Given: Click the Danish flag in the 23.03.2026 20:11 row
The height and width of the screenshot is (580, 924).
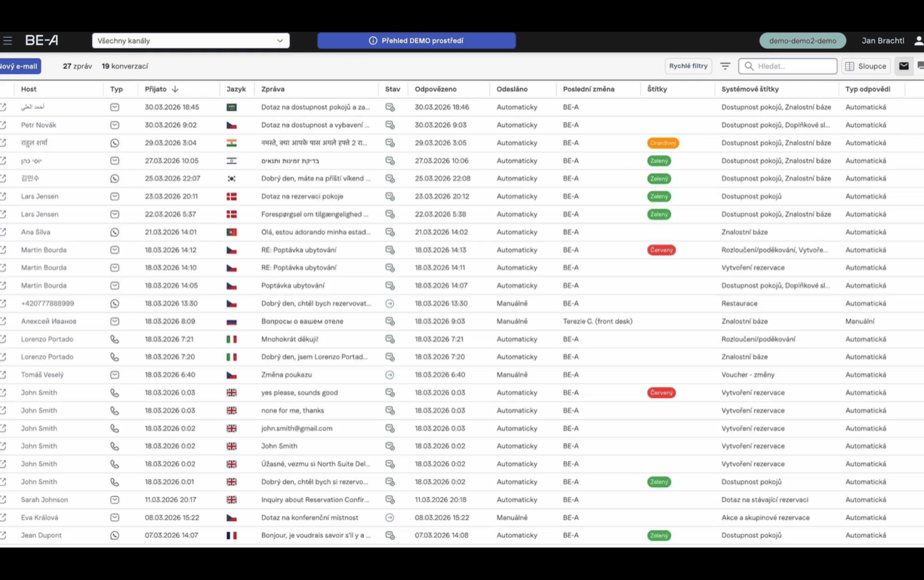Looking at the screenshot, I should pos(232,196).
